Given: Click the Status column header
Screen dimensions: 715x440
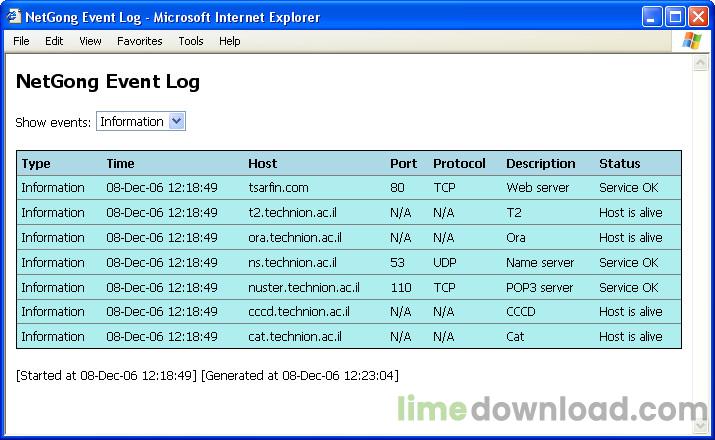Looking at the screenshot, I should (620, 164).
